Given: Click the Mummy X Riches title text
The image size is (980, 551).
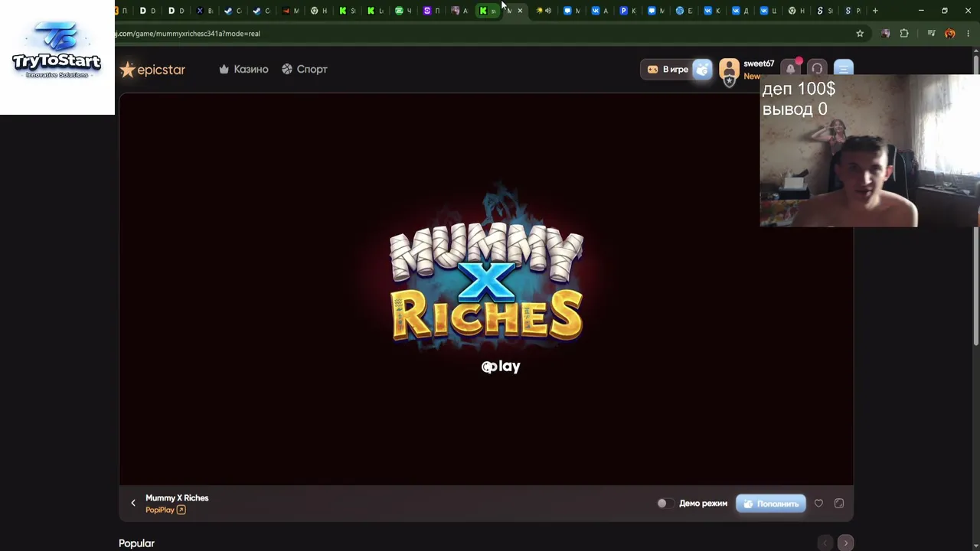Looking at the screenshot, I should click(x=177, y=498).
